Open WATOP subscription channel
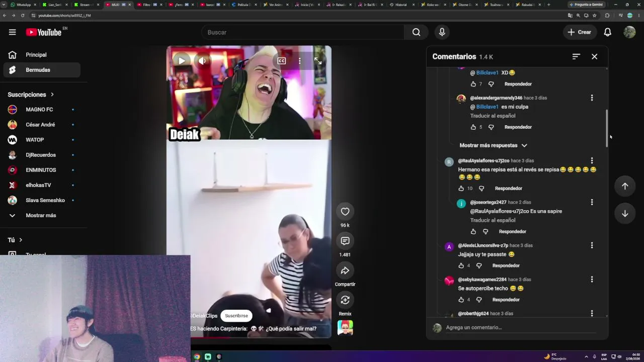Image resolution: width=644 pixels, height=362 pixels. point(42,140)
